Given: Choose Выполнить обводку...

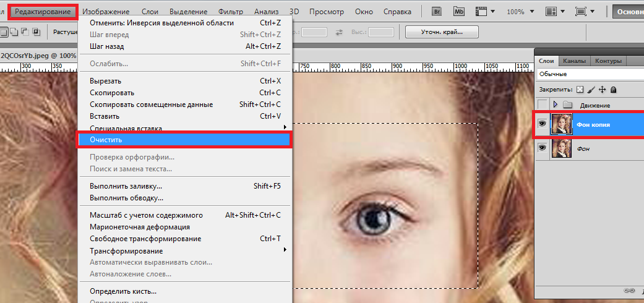Looking at the screenshot, I should pyautogui.click(x=185, y=198).
